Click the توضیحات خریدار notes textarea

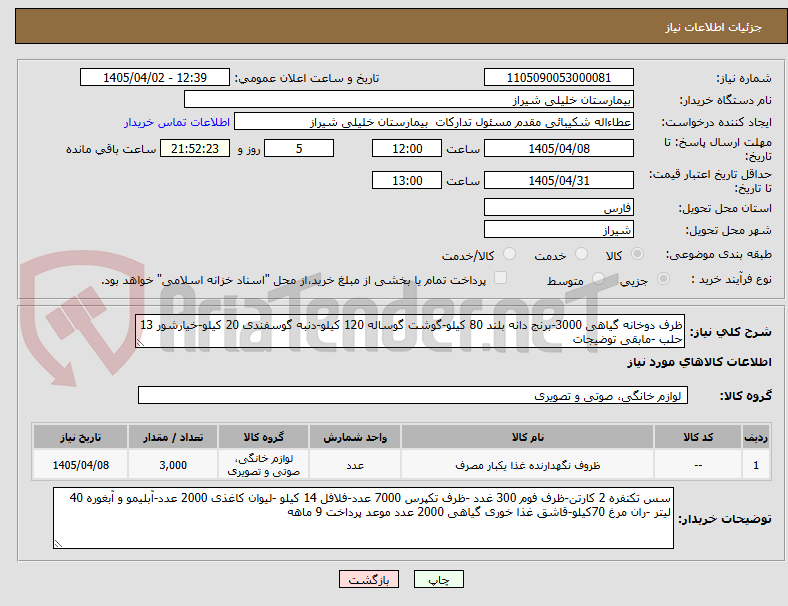pos(363,518)
